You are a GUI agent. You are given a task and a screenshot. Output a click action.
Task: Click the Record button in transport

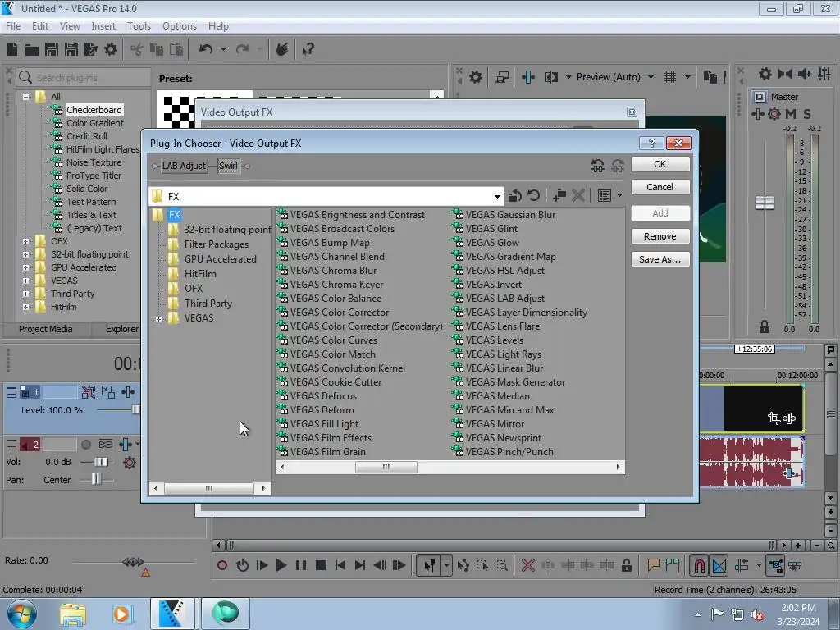tap(222, 565)
